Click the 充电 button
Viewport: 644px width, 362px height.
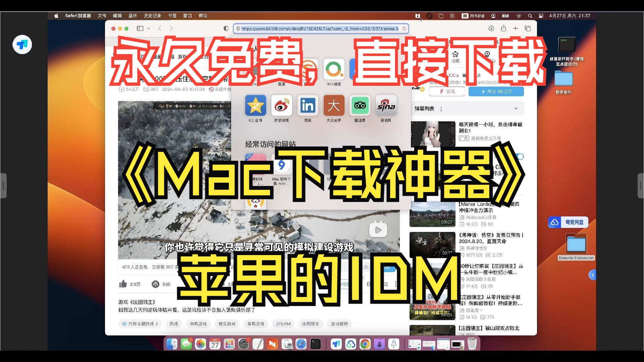[x=447, y=92]
